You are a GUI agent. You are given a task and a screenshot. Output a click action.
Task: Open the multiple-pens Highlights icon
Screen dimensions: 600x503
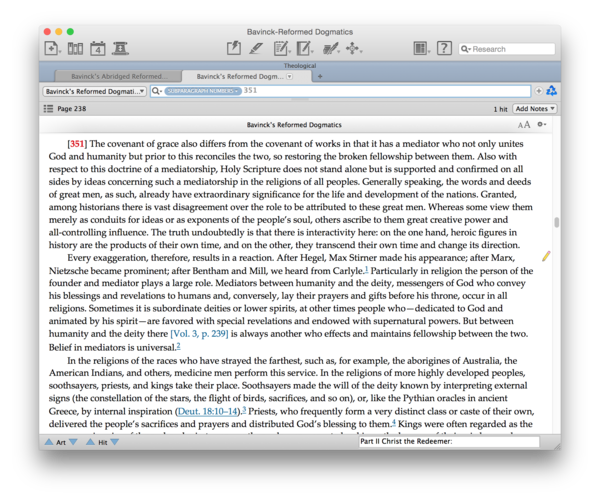click(330, 49)
